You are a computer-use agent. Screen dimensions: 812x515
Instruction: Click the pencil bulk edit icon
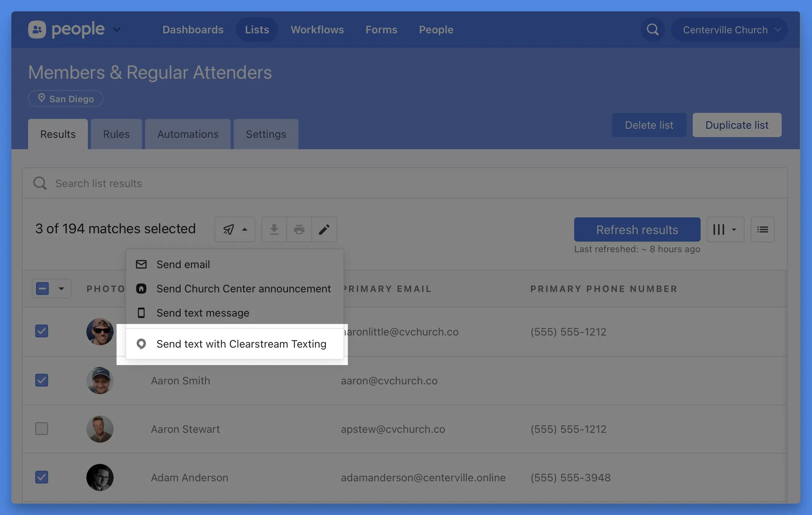(324, 229)
